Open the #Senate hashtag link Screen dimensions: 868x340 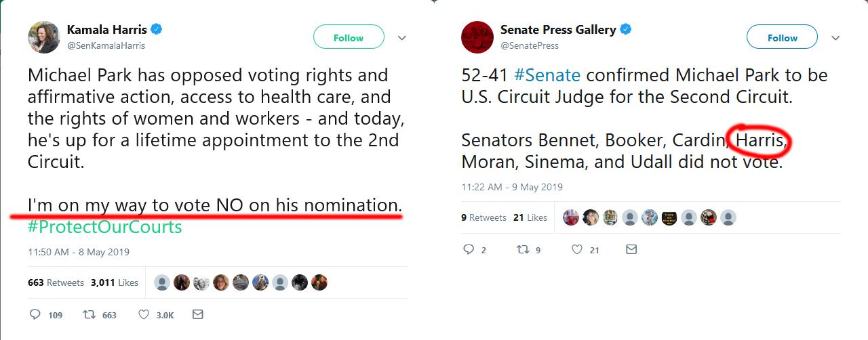point(547,75)
